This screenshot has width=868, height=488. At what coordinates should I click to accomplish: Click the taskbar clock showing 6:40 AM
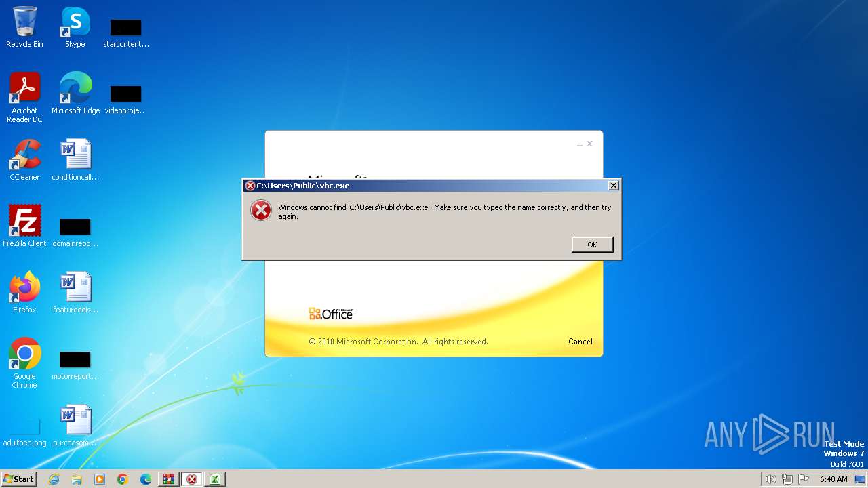point(833,479)
